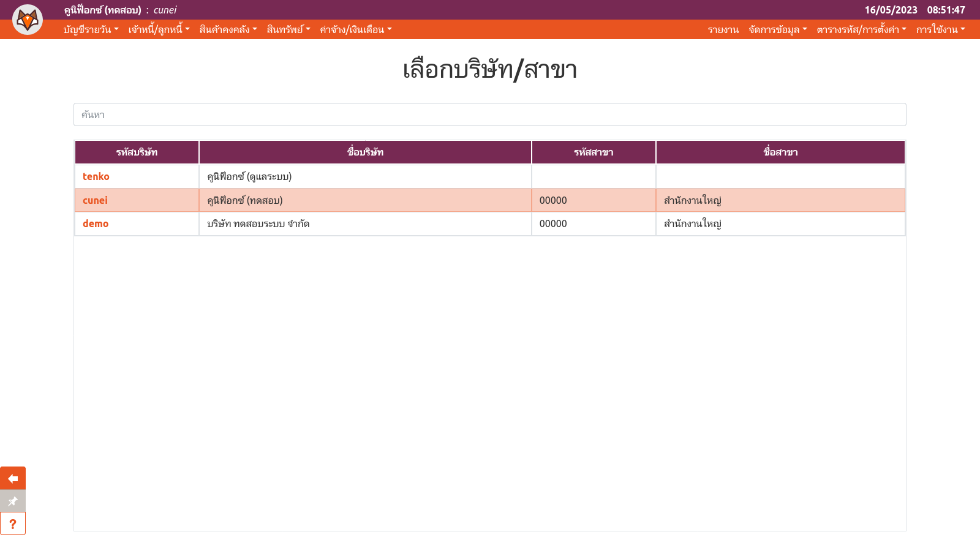
Task: Open the การใช้งาน menu
Action: coord(940,29)
